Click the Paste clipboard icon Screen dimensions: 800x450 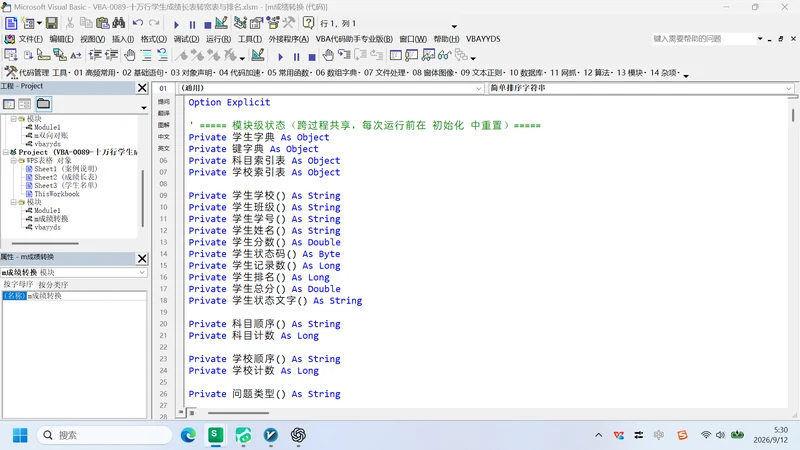point(103,23)
